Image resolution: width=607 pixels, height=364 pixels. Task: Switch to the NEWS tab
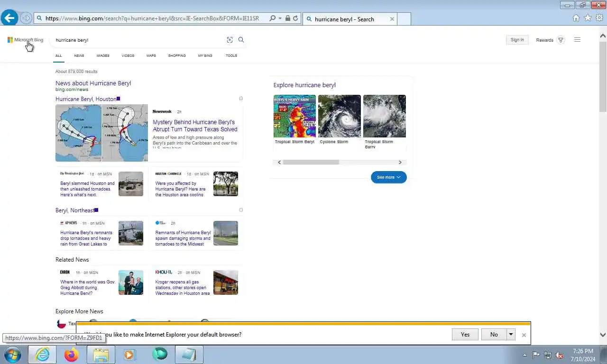79,55
